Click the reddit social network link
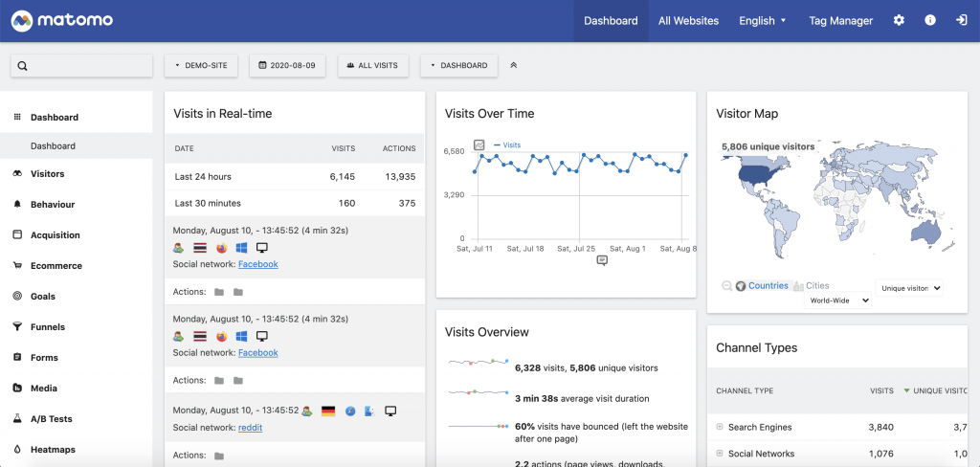This screenshot has width=980, height=467. click(250, 428)
